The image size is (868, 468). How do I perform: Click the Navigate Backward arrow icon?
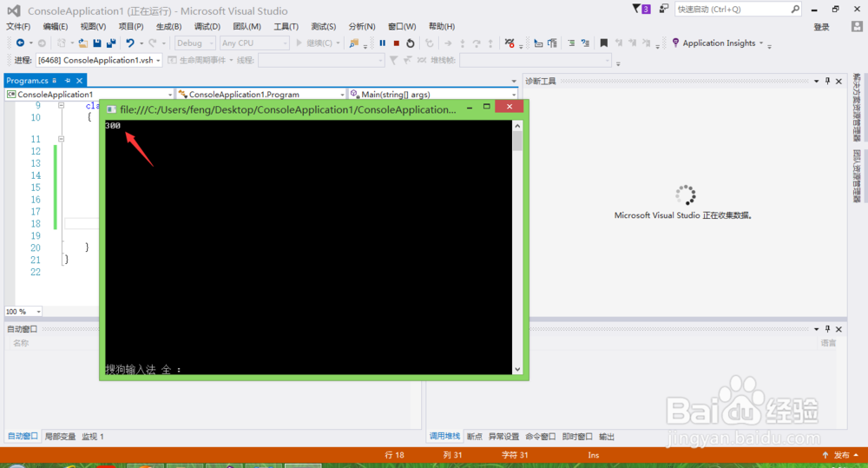click(20, 43)
